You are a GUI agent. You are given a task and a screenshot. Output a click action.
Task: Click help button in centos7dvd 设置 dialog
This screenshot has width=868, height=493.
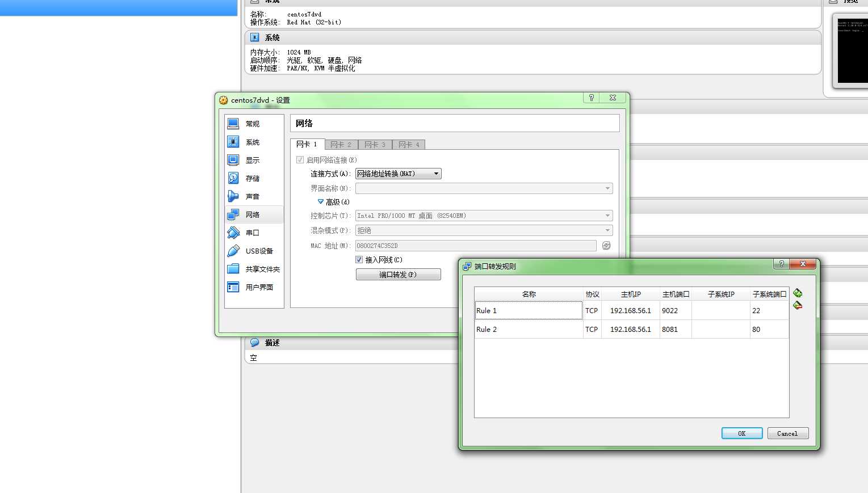(x=591, y=98)
